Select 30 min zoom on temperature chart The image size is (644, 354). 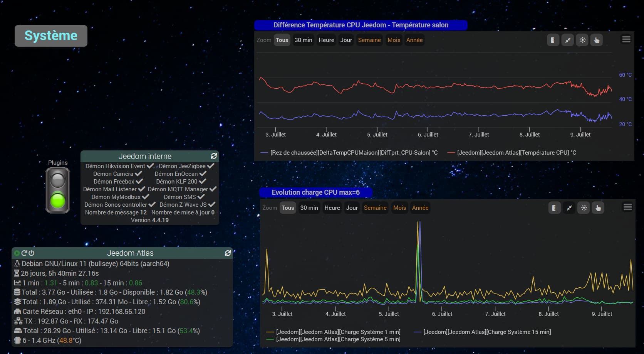pos(304,40)
